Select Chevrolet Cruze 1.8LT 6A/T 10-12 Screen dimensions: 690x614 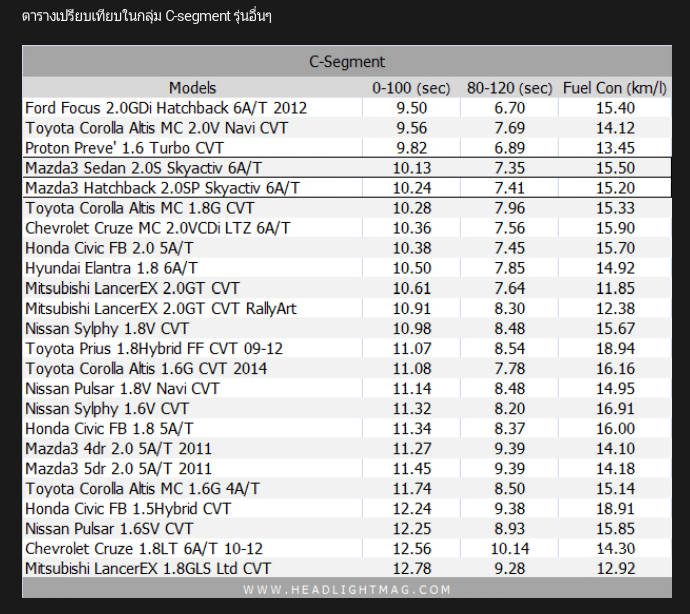tap(144, 549)
